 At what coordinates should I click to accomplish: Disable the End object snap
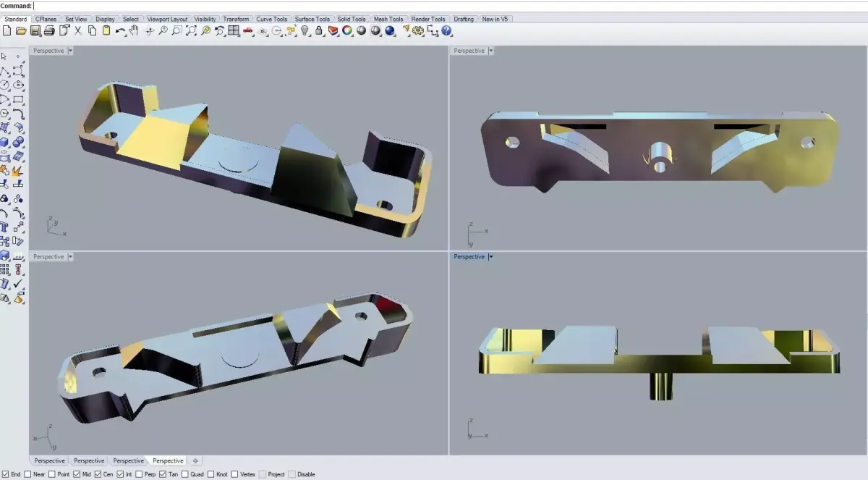pos(4,474)
